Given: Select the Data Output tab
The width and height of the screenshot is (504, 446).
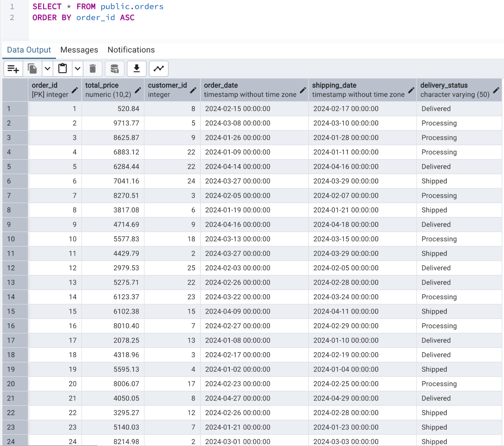Looking at the screenshot, I should point(29,50).
